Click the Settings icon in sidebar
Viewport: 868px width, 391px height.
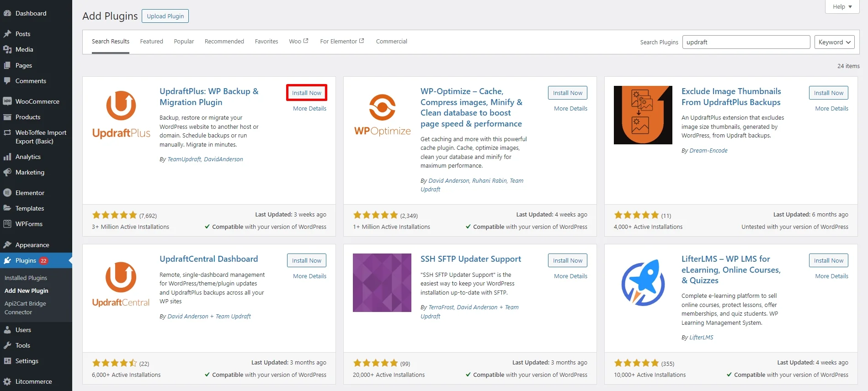click(x=7, y=361)
